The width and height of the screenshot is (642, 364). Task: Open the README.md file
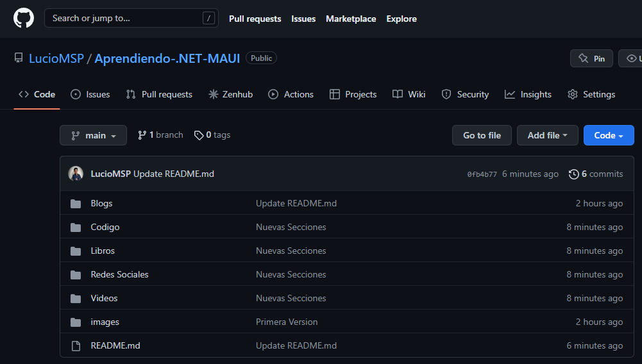tap(115, 346)
